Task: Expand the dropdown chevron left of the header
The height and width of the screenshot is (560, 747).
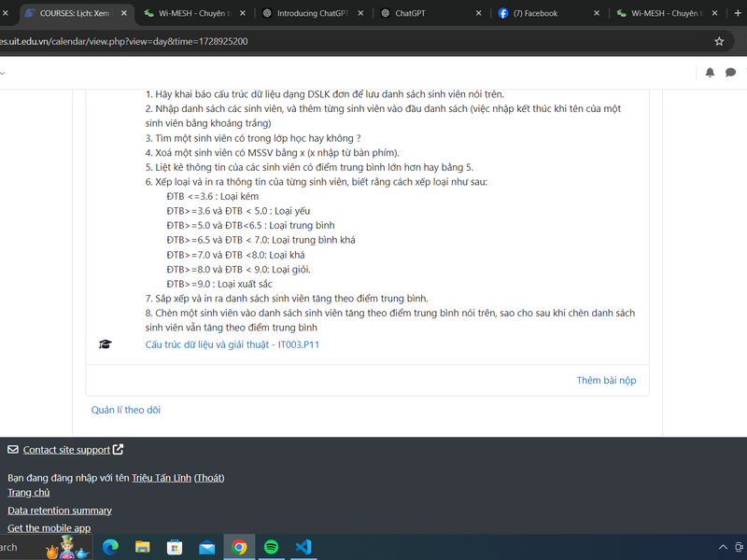Action: coord(3,72)
